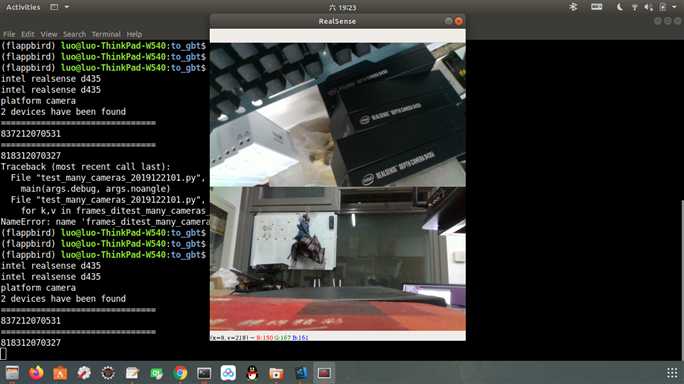Open keyboard input indicator in top bar
This screenshot has width=684, height=384.
(596, 7)
